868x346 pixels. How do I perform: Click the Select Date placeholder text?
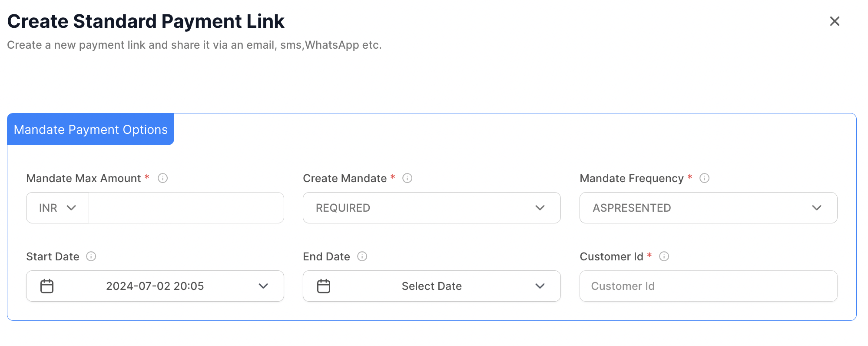click(x=431, y=286)
